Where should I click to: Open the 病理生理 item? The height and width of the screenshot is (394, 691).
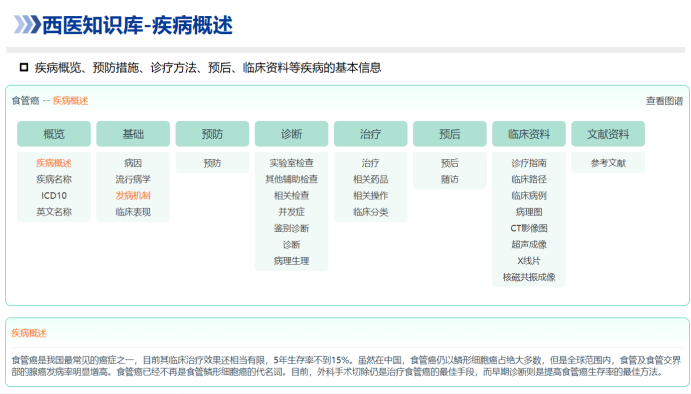pyautogui.click(x=291, y=261)
